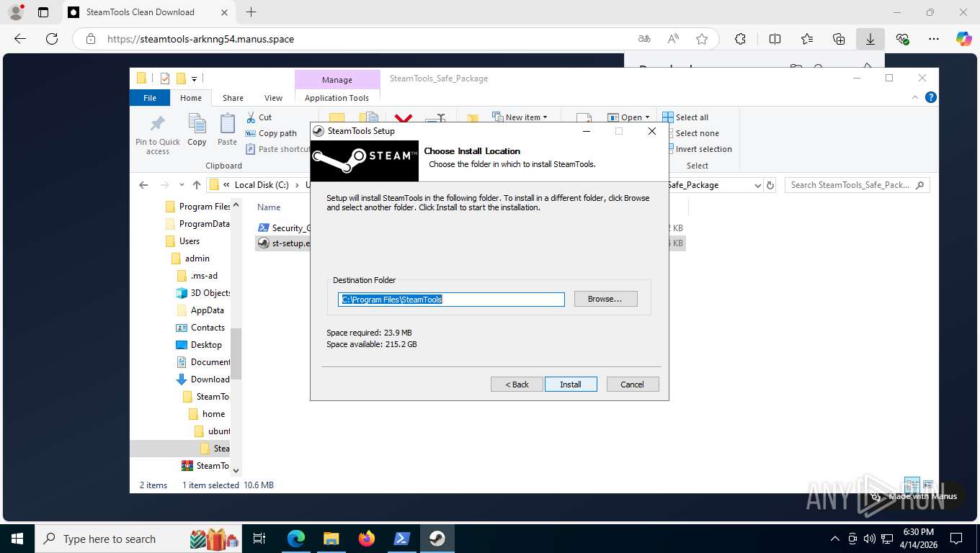Open the File tab in File Explorer
The height and width of the screenshot is (553, 980).
click(x=150, y=98)
